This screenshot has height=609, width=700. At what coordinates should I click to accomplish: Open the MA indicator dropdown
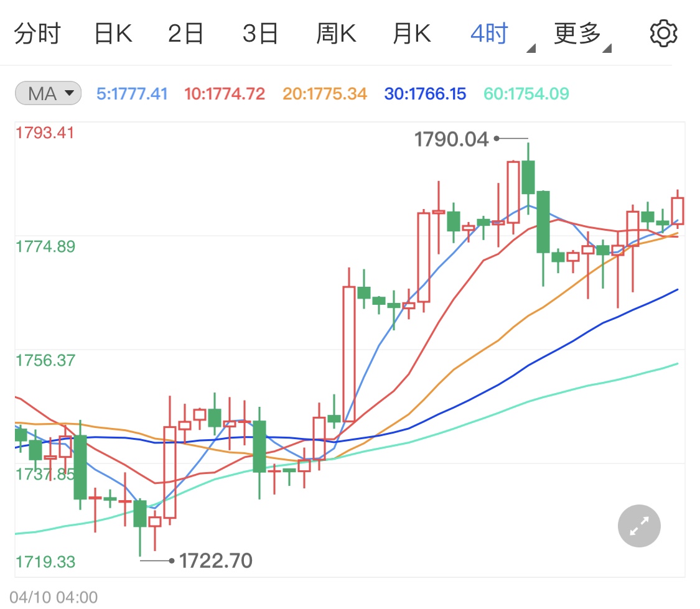[48, 93]
